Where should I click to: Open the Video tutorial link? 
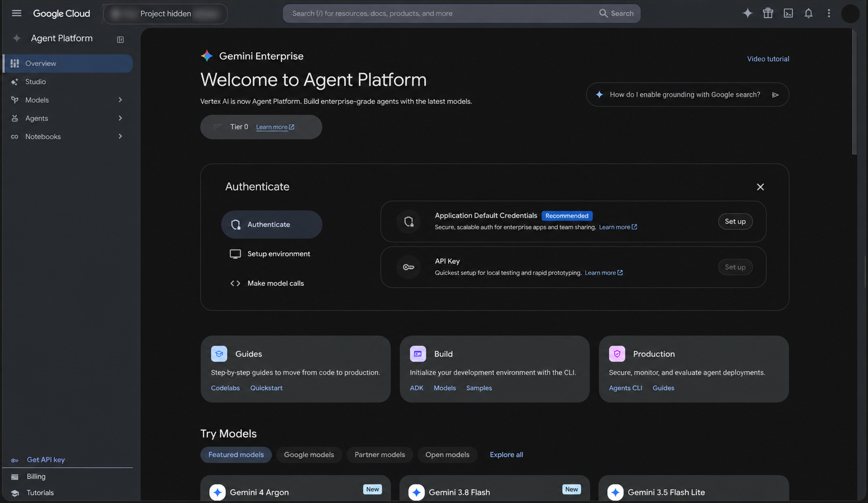tap(768, 59)
